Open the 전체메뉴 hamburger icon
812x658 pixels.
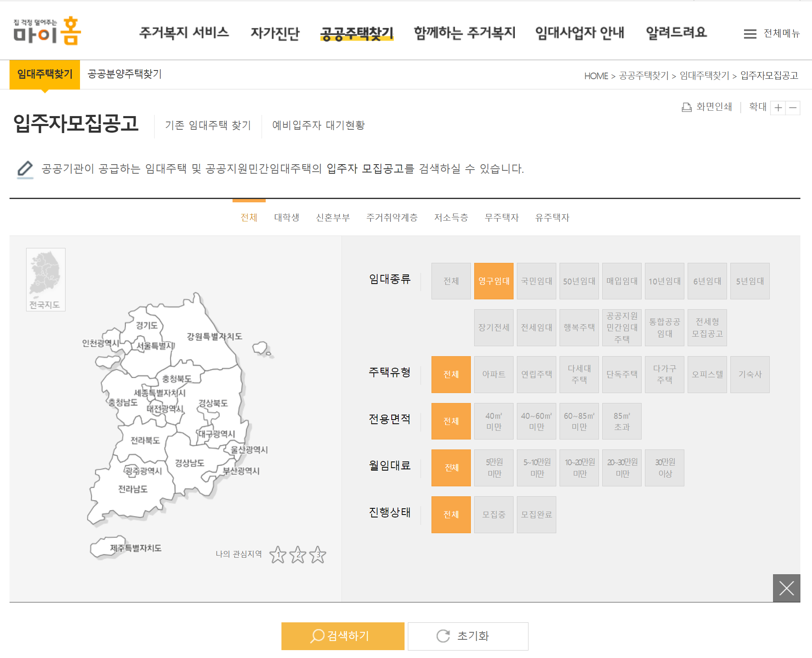[751, 34]
